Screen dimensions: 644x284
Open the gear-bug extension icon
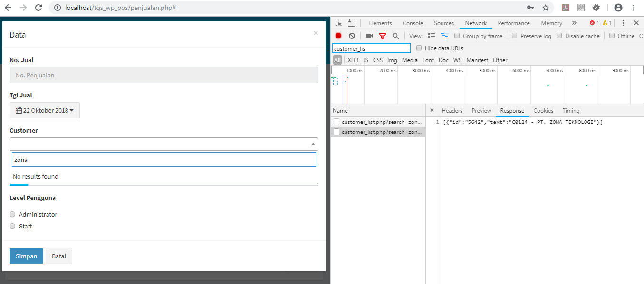(596, 8)
